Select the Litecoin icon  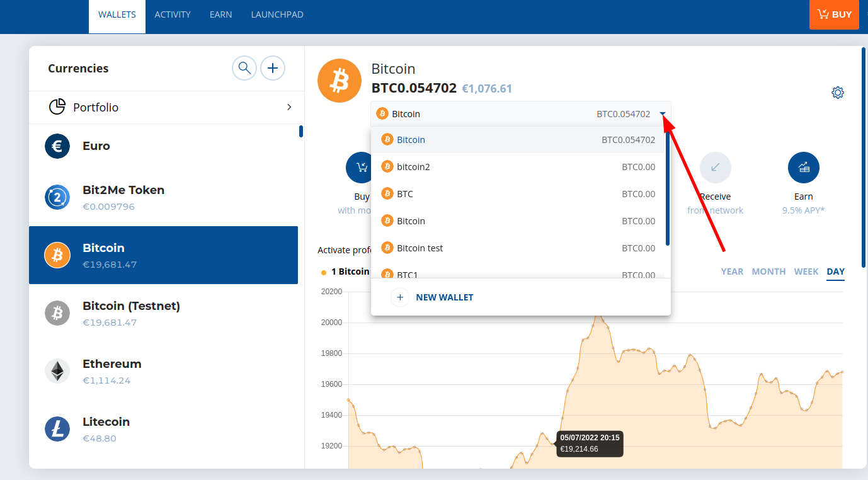point(57,429)
